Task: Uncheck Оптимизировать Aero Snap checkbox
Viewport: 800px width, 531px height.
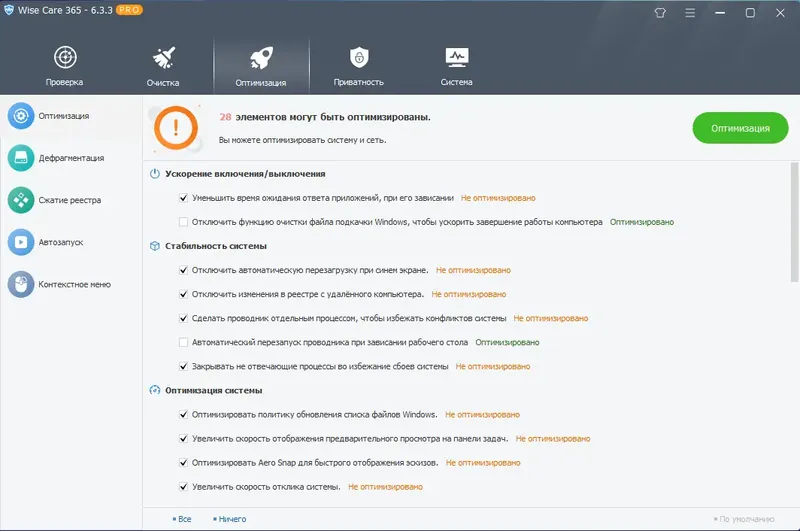Action: (x=183, y=463)
